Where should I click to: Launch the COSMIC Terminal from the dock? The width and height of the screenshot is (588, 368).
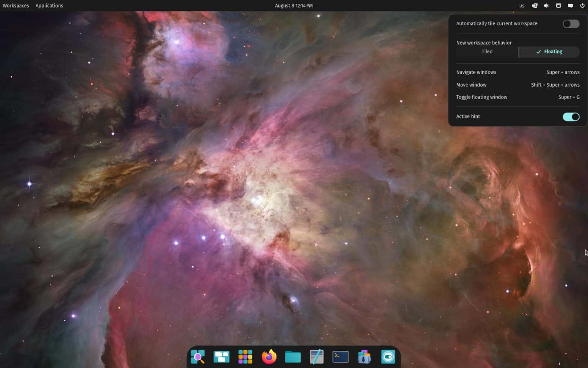[x=340, y=356]
